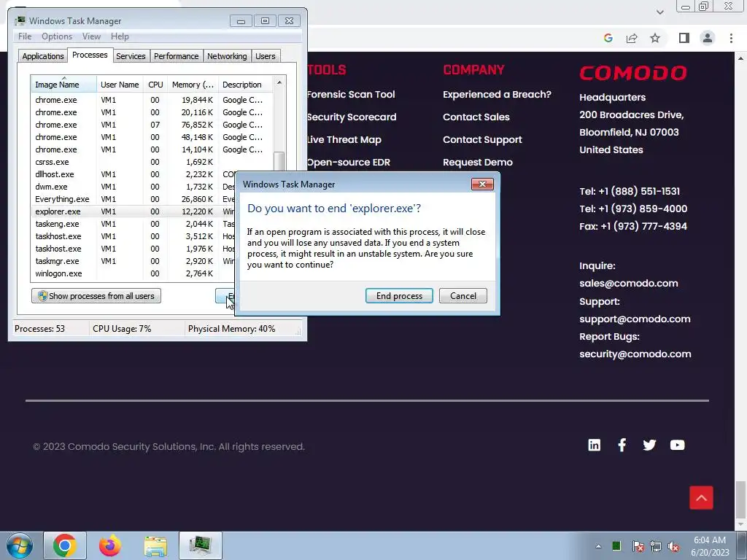Select the winlogon.exe process row
The width and height of the screenshot is (747, 560).
pyautogui.click(x=133, y=273)
